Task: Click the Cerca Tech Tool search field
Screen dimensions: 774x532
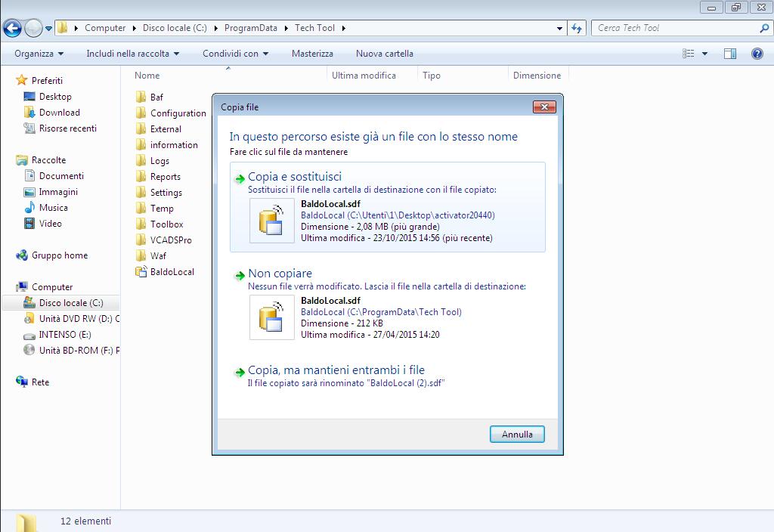Action: click(676, 28)
